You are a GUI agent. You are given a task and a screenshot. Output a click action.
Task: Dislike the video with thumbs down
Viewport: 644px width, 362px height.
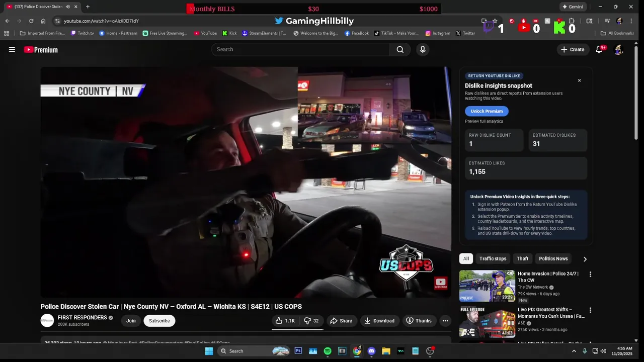click(x=311, y=321)
